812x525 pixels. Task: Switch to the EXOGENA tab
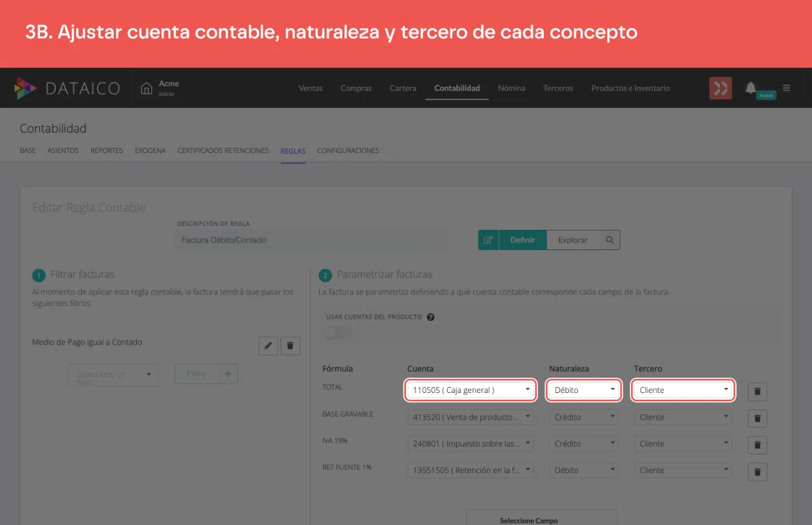click(150, 150)
